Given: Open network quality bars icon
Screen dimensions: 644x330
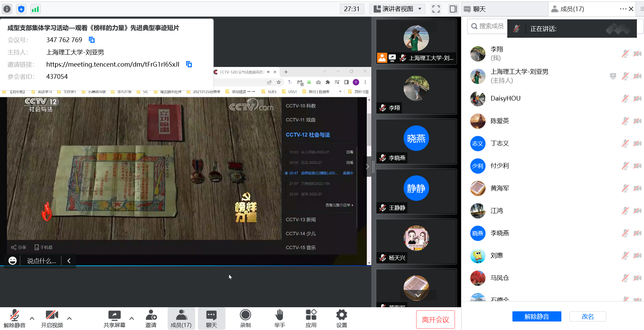Looking at the screenshot, I should point(35,9).
